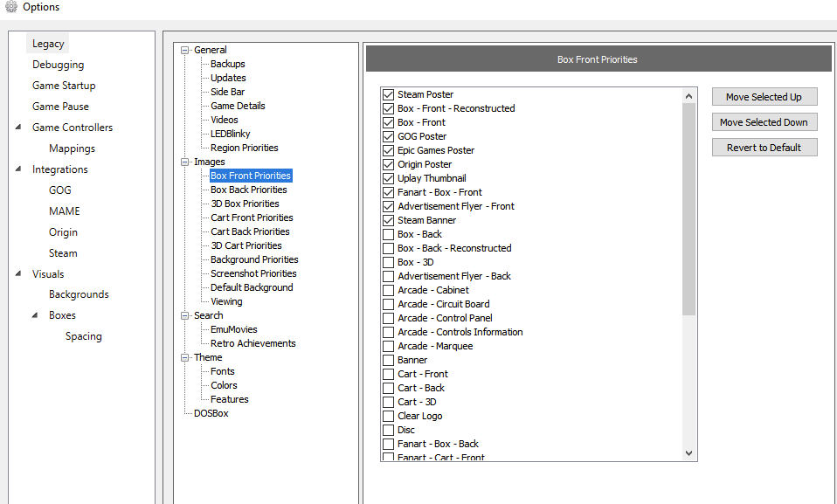Image resolution: width=837 pixels, height=504 pixels.
Task: Select Side Bar tree item
Action: click(227, 92)
